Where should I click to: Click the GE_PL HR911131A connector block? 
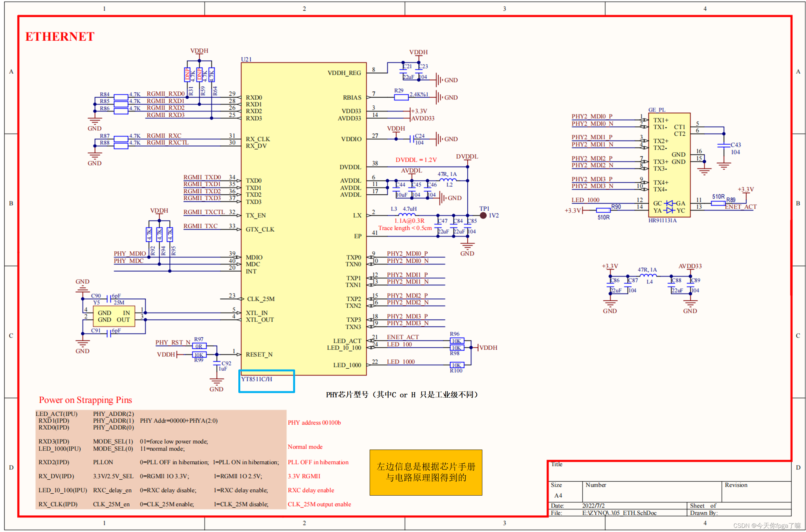669,165
